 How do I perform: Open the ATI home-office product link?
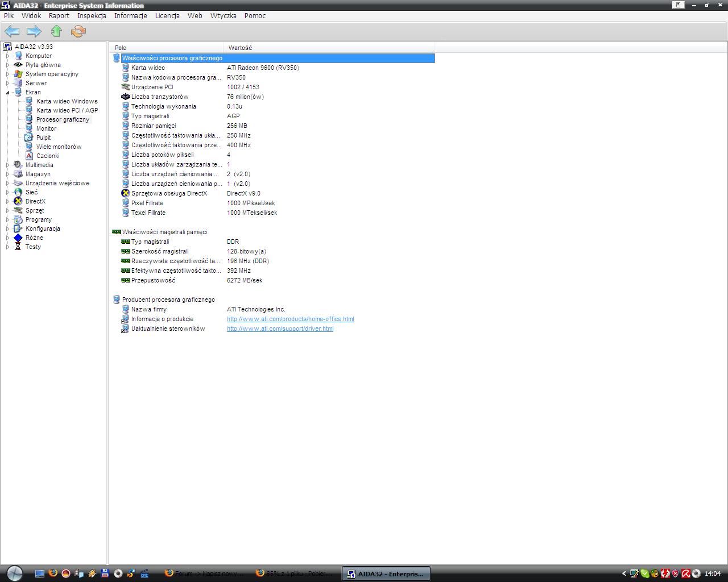290,319
